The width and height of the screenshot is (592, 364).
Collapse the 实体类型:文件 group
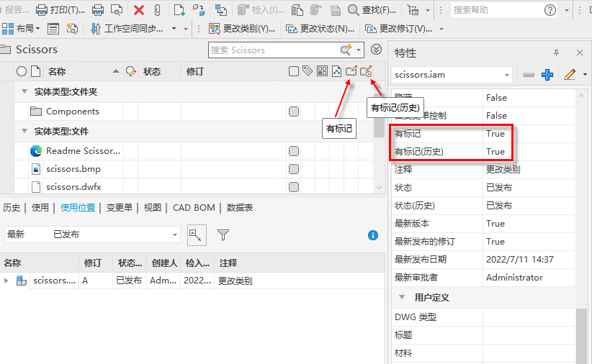pos(24,131)
